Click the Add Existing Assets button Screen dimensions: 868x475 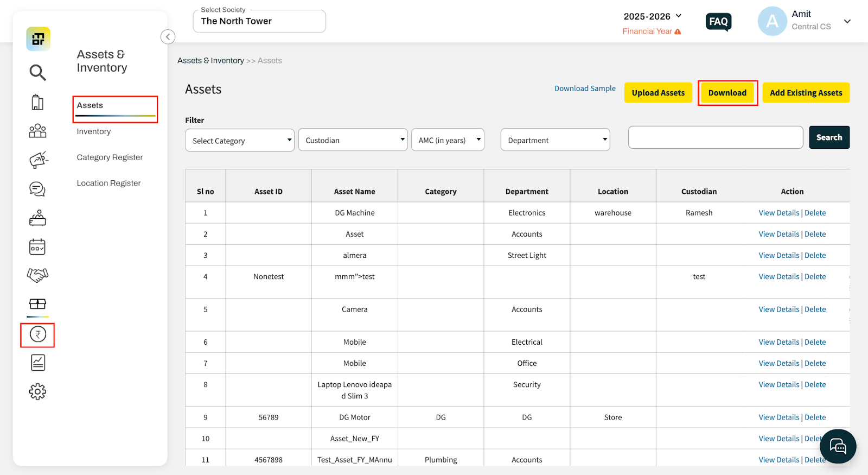point(806,93)
